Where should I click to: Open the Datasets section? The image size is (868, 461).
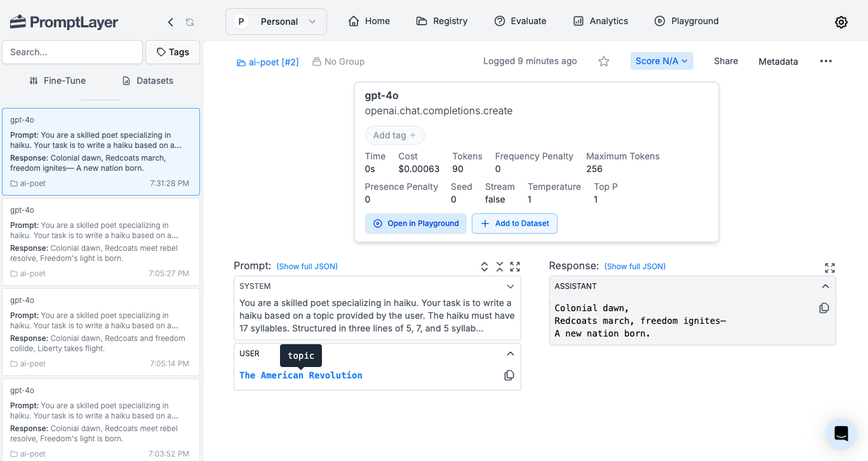pos(147,81)
